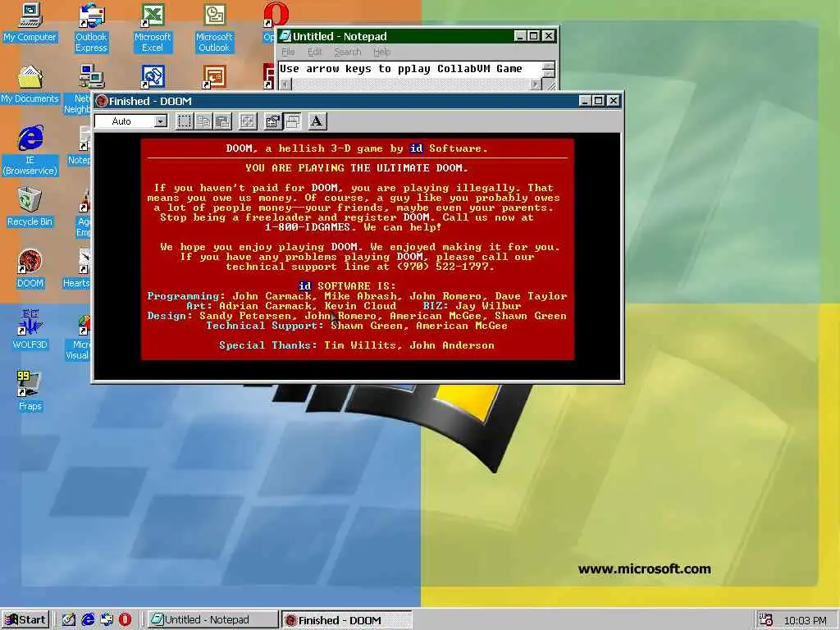Image resolution: width=840 pixels, height=630 pixels.
Task: Open the File menu in Notepad
Action: point(288,52)
